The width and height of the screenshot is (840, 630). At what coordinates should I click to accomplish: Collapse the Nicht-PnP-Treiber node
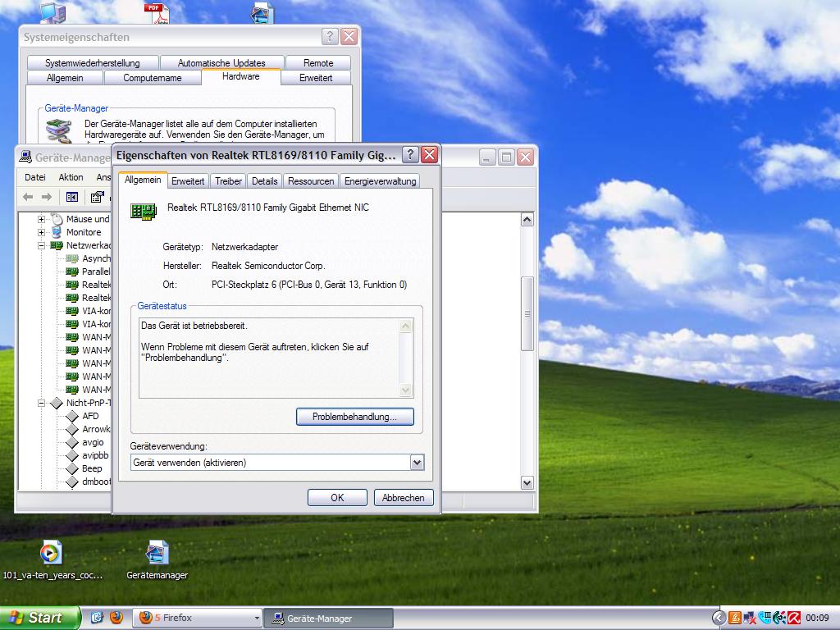point(41,404)
